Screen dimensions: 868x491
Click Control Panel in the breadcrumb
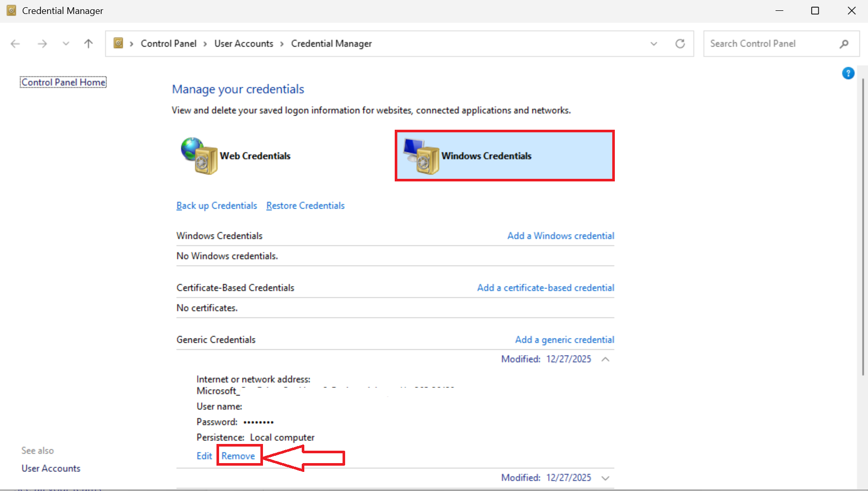point(168,44)
